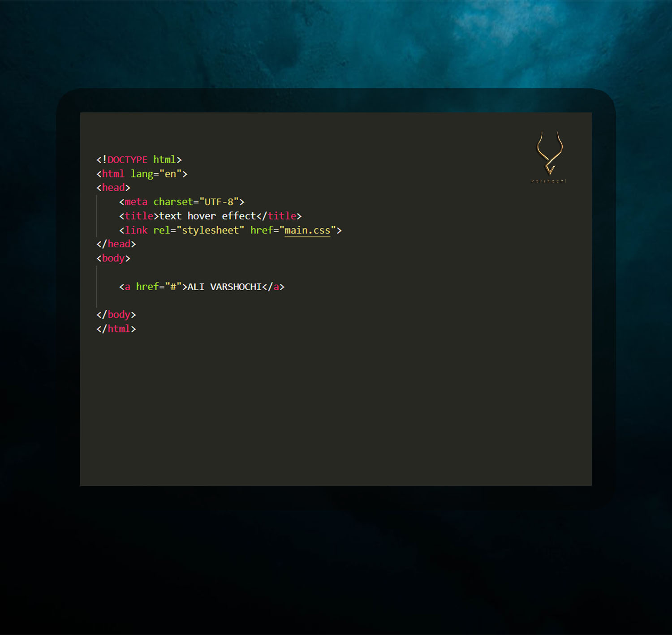This screenshot has width=672, height=635.
Task: Select the body opening tag
Action: tap(113, 258)
